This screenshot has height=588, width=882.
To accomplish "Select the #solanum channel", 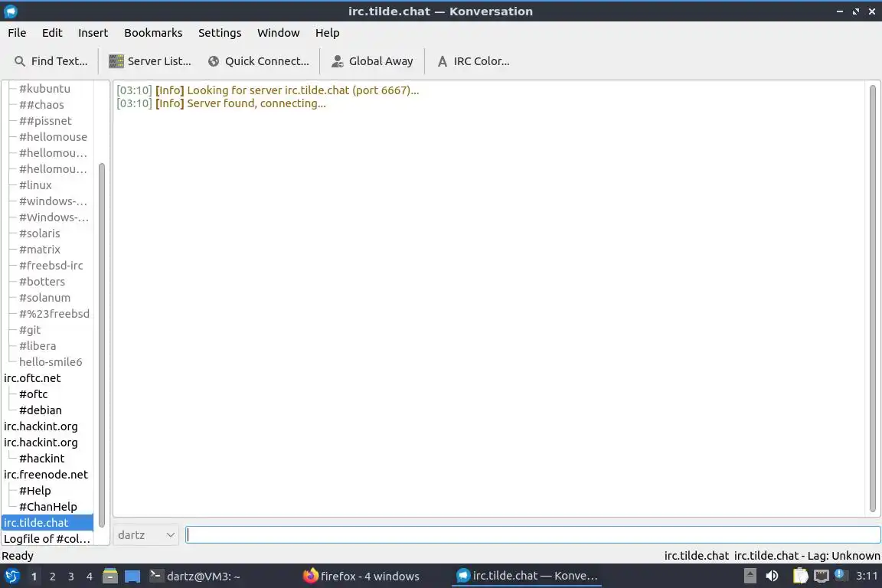I will (44, 298).
